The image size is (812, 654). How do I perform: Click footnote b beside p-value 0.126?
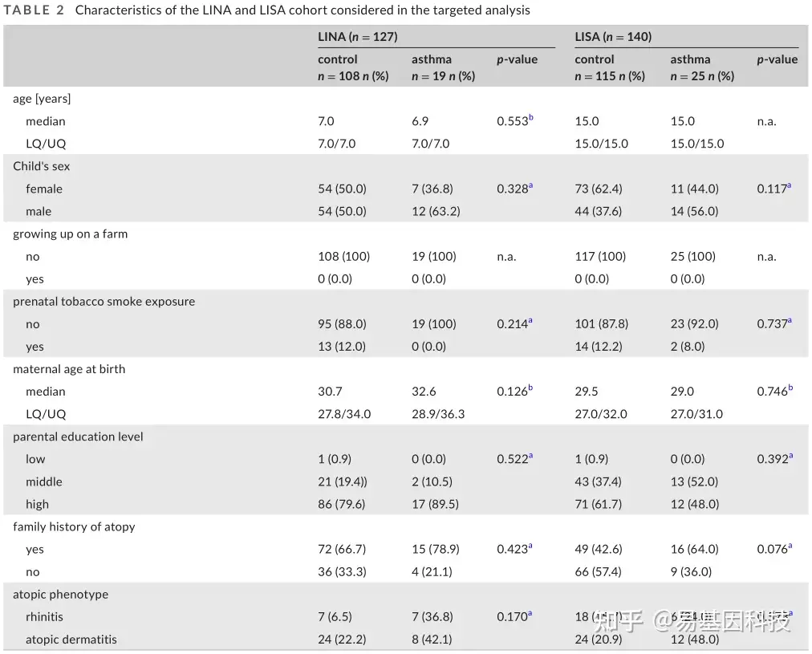coord(530,388)
